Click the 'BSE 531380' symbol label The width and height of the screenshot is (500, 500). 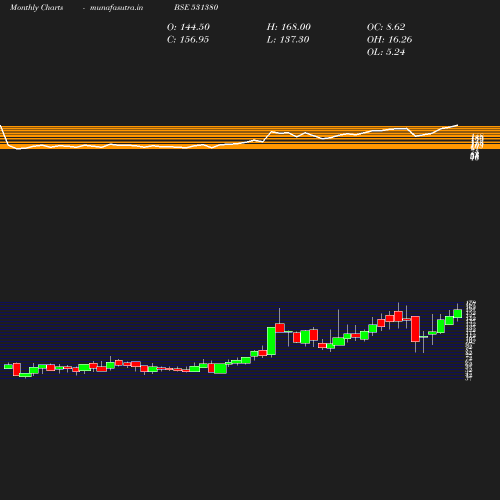pyautogui.click(x=196, y=7)
